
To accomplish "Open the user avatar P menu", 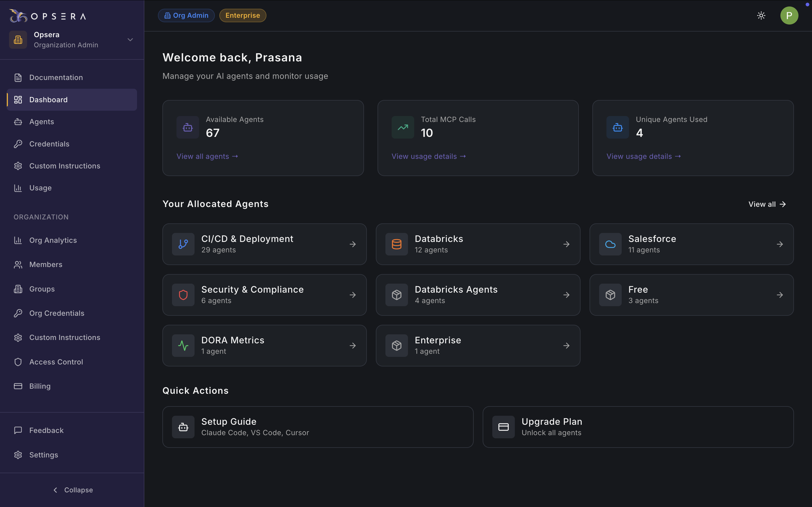I will (x=789, y=15).
